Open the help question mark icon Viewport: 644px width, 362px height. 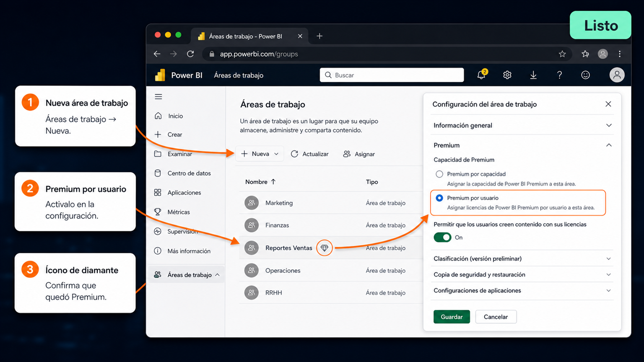[x=559, y=75]
